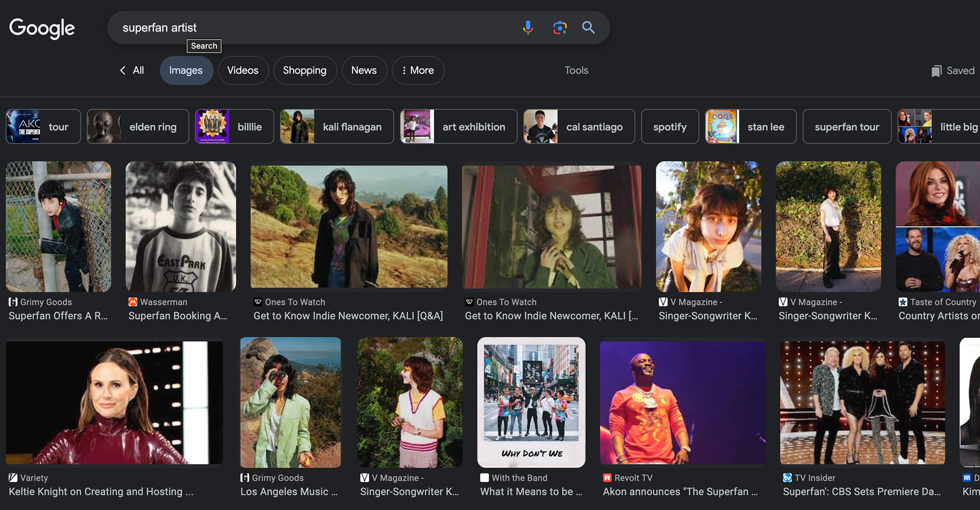Filter by the kali flanagan chip
980x510 pixels.
click(x=337, y=127)
